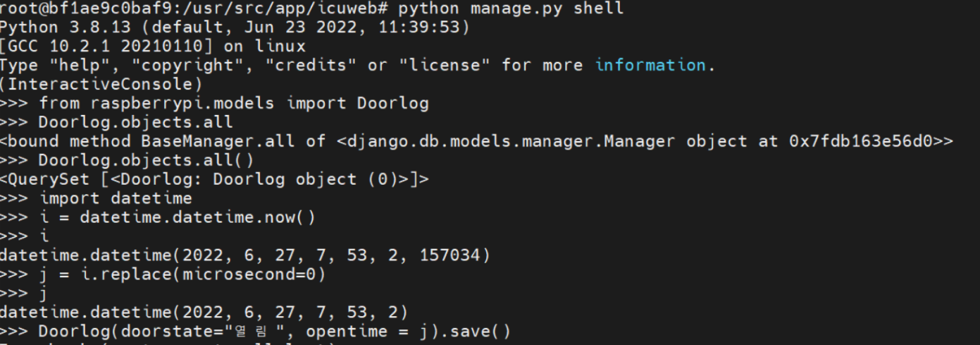Click the "python manage.py shell" command text
980x345 pixels.
(x=511, y=9)
